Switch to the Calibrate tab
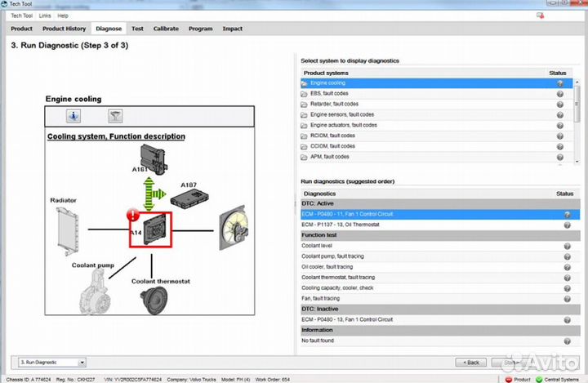Viewport: 588px width, 383px height. tap(166, 29)
